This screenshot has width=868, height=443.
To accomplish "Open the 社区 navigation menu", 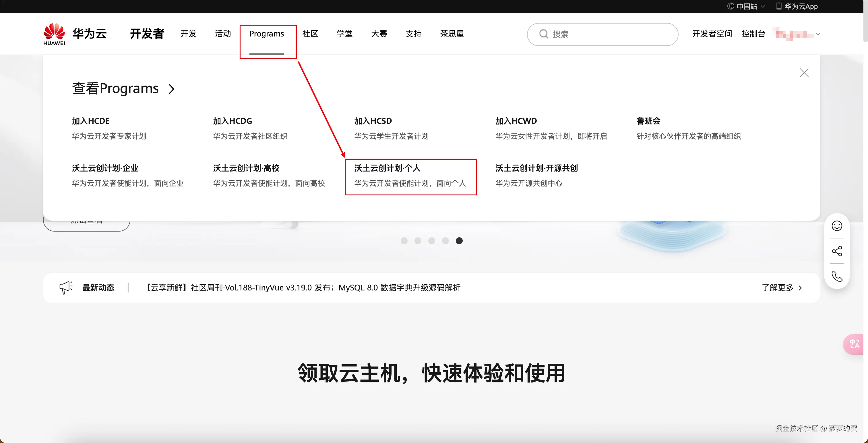I will click(x=310, y=34).
